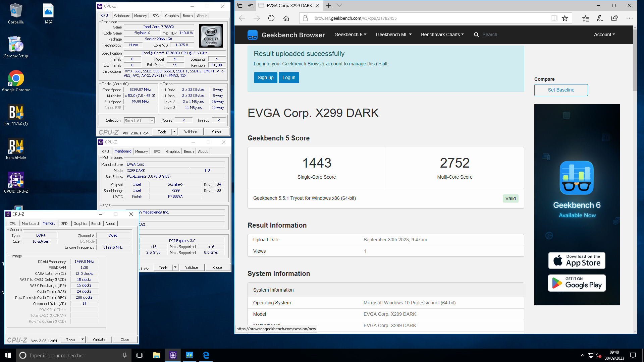The height and width of the screenshot is (362, 644).
Task: Click Close in the top CPU-Z window
Action: pos(216,132)
